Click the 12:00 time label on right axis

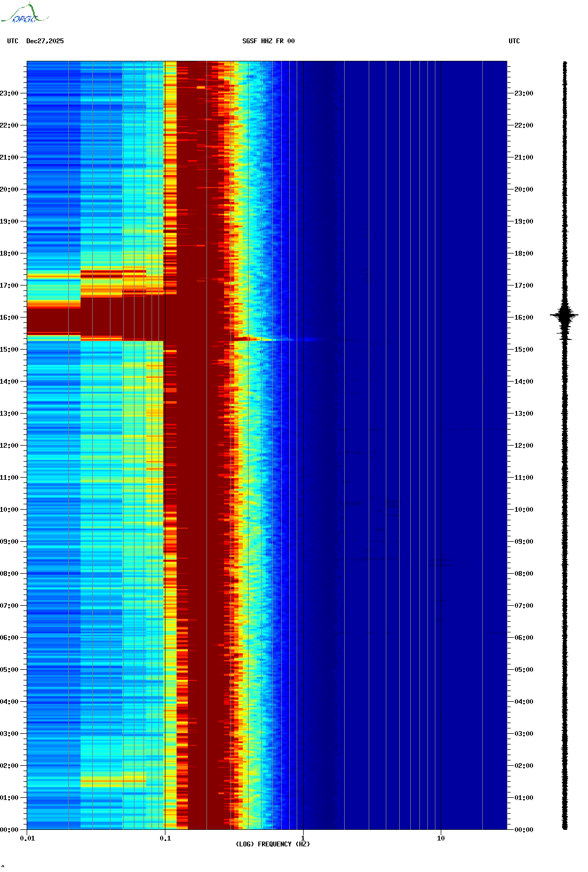coord(523,446)
